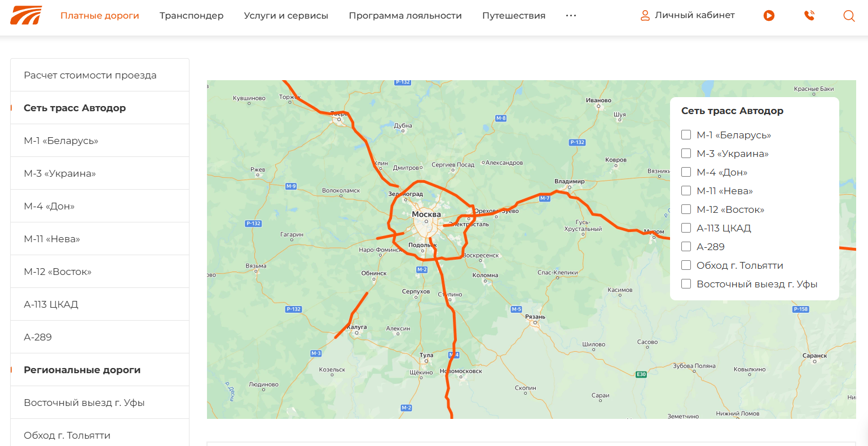Click the M-3 road shield on map
868x446 pixels.
click(316, 353)
